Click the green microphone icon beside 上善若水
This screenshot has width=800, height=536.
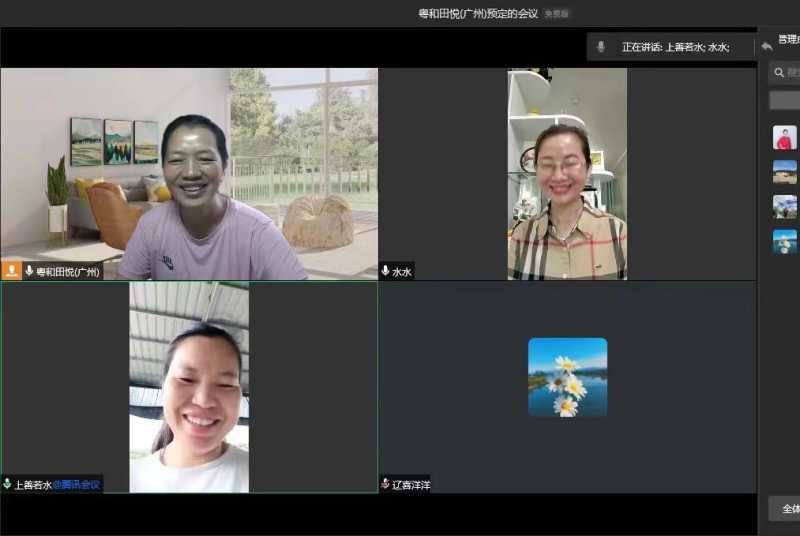pyautogui.click(x=7, y=484)
